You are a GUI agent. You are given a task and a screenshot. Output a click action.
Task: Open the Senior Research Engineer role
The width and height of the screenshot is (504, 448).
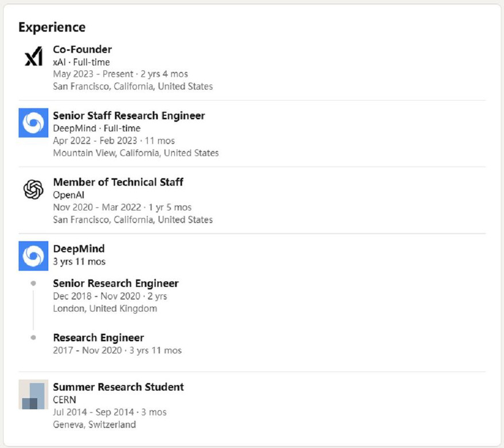(116, 284)
